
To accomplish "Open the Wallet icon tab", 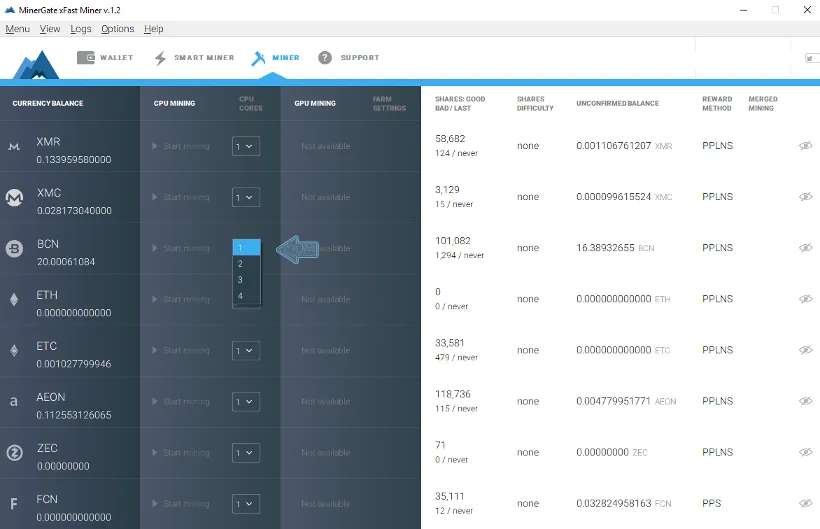I will (86, 58).
